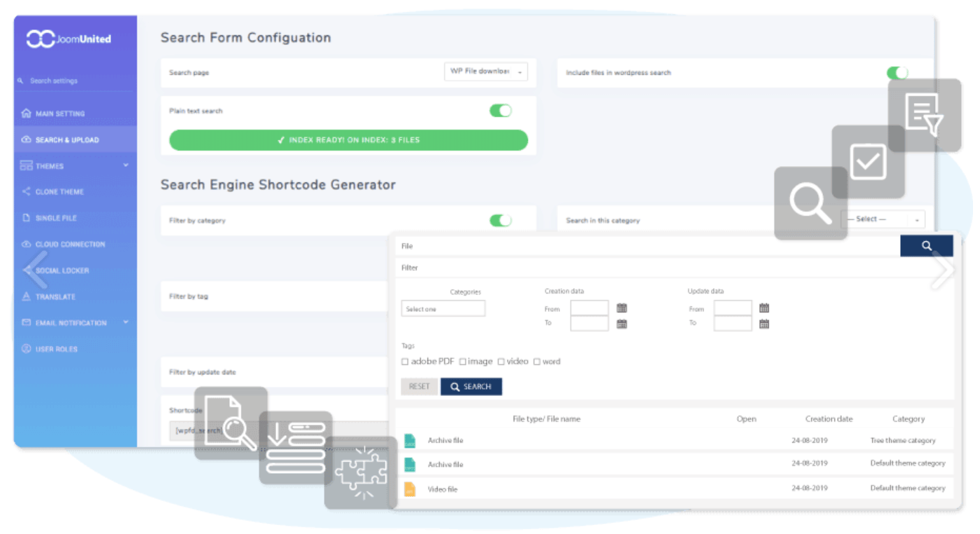Click the blue SEARCH button
This screenshot has height=534, width=980.
(x=471, y=387)
